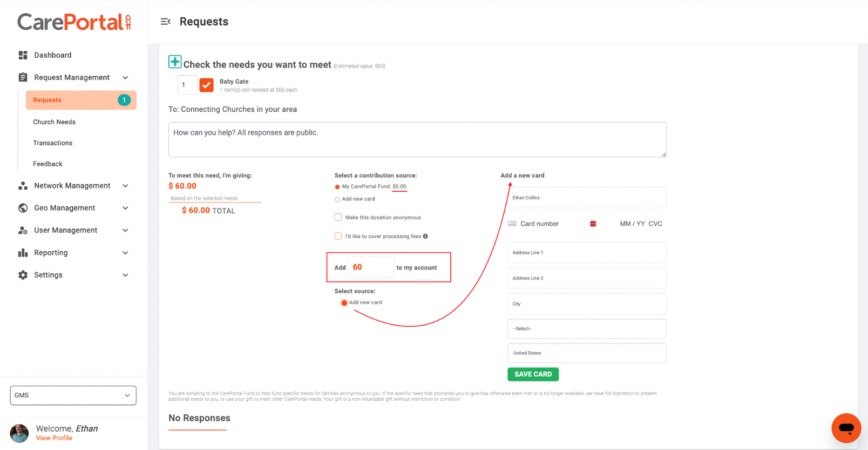Open the United States country dropdown
Screen dimensions: 868x450
586,353
